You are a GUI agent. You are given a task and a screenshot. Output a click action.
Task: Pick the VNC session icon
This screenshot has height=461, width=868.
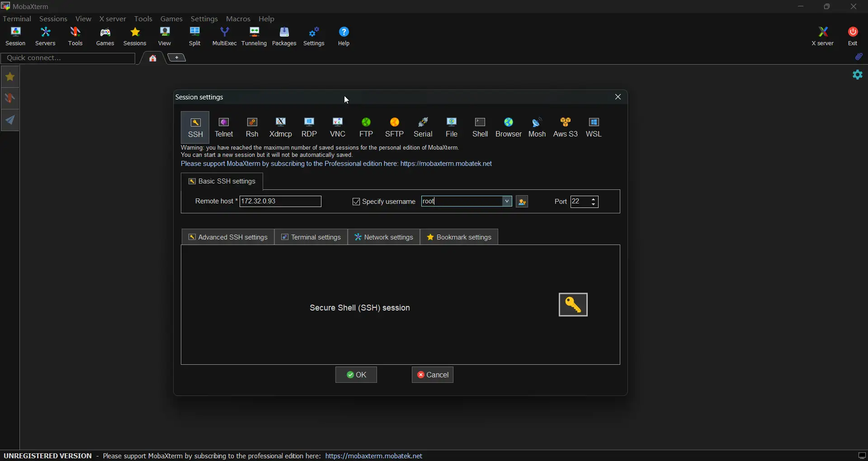(x=338, y=128)
